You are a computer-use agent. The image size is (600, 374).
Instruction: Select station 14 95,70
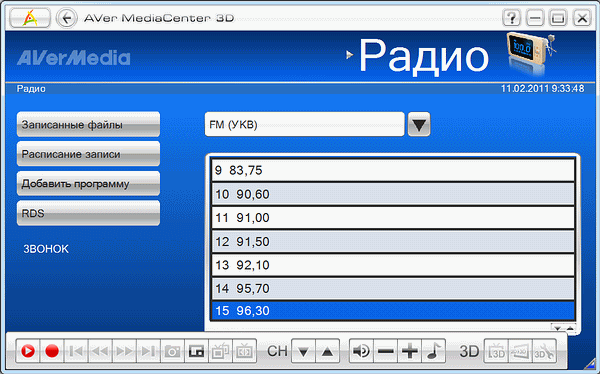(393, 289)
